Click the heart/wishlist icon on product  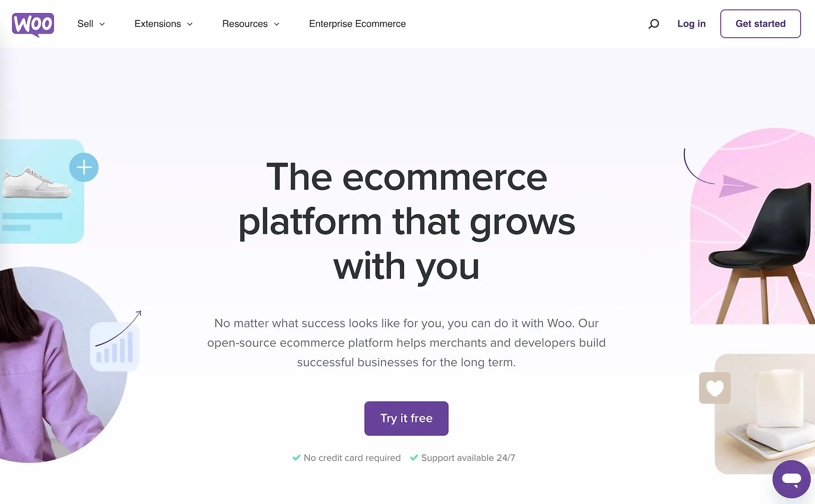(714, 387)
